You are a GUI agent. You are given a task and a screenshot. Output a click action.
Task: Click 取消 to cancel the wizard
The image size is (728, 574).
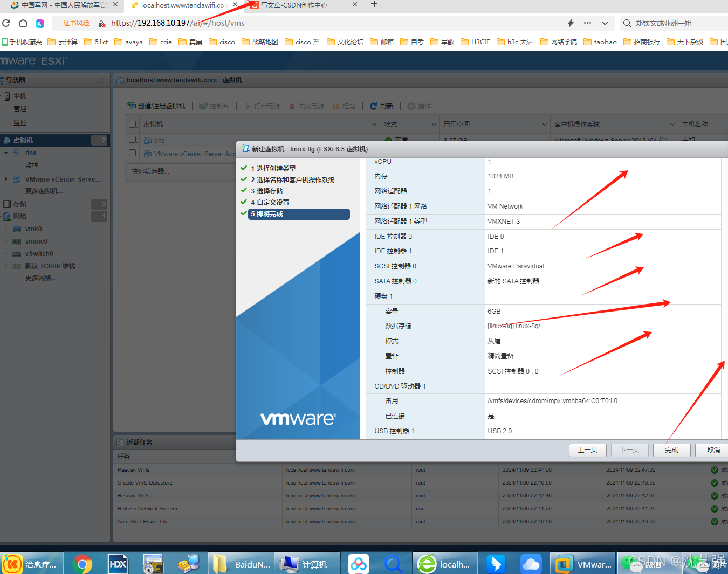[x=713, y=450]
